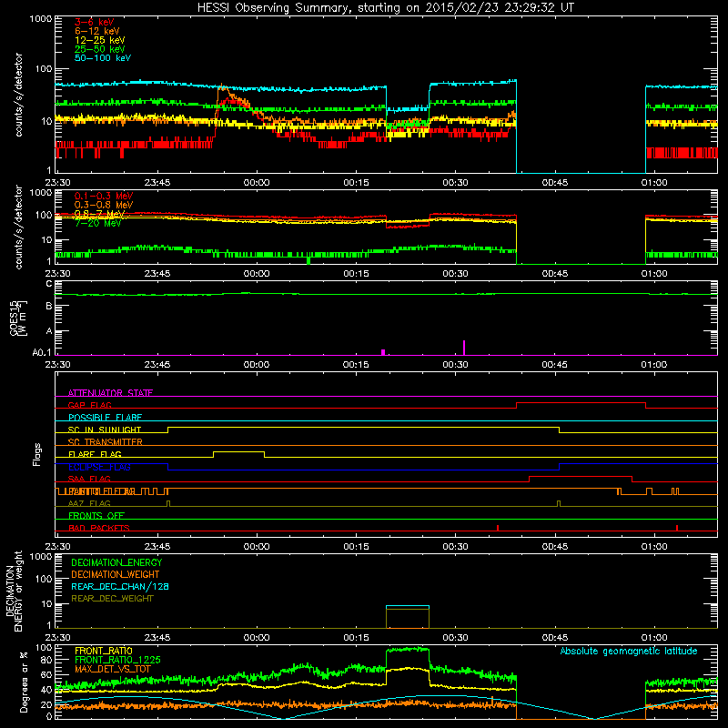The image size is (728, 728).
Task: Click the REAR_DEC_WEIGHT legend label
Action: coord(112,599)
